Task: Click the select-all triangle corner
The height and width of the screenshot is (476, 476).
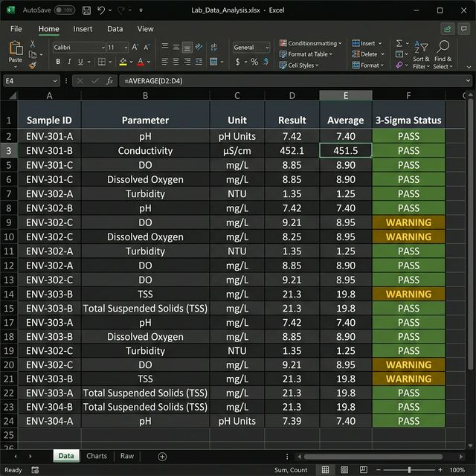Action: click(13, 96)
